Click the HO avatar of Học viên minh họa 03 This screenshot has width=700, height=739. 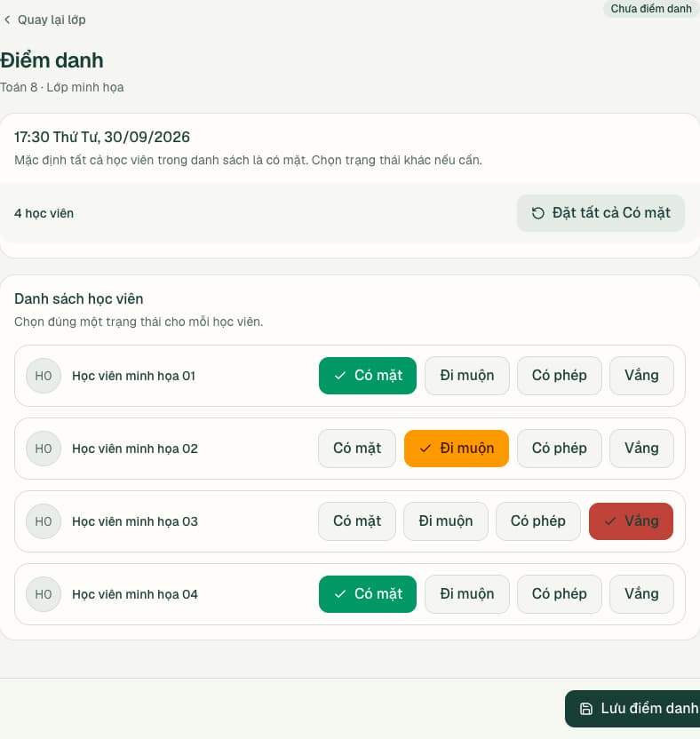click(44, 521)
